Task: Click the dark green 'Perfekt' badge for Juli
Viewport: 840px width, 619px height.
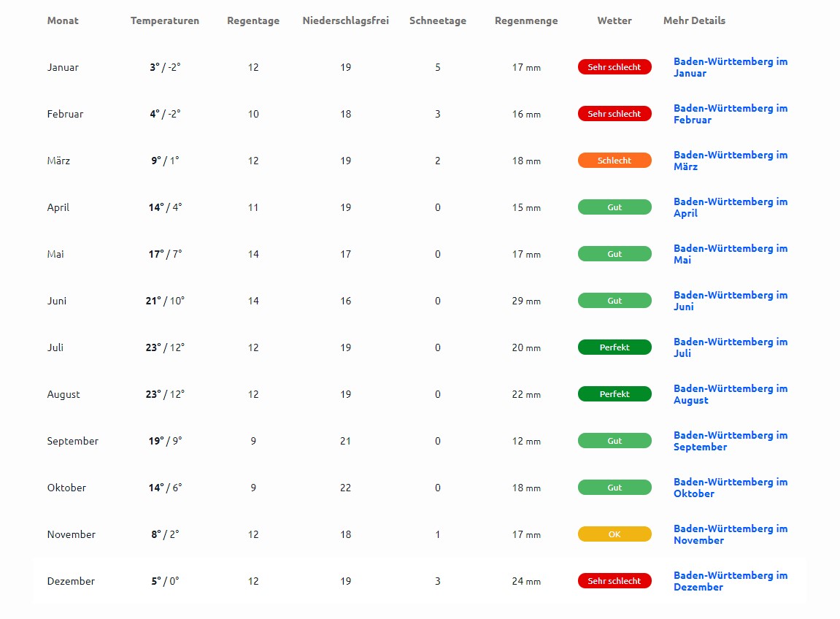Action: 614,347
